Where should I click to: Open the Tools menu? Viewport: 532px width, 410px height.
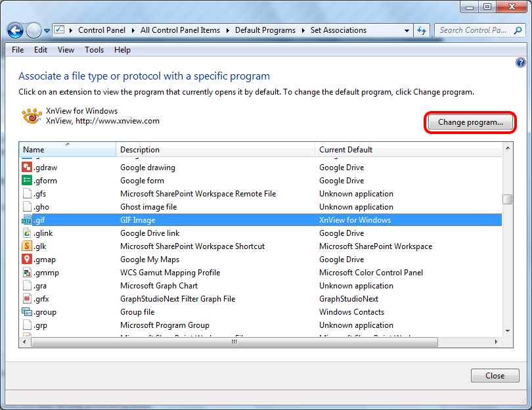pyautogui.click(x=94, y=50)
